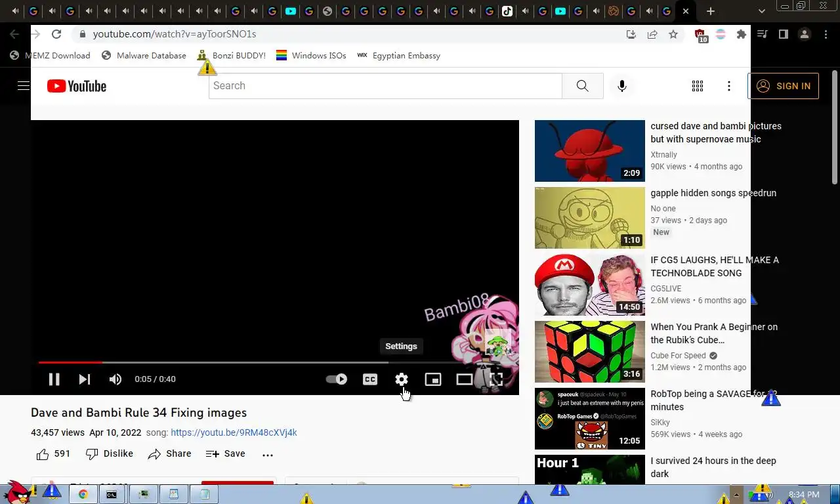Open cursed dave and bambi pictures thumbnail
This screenshot has height=504, width=840.
pos(590,151)
